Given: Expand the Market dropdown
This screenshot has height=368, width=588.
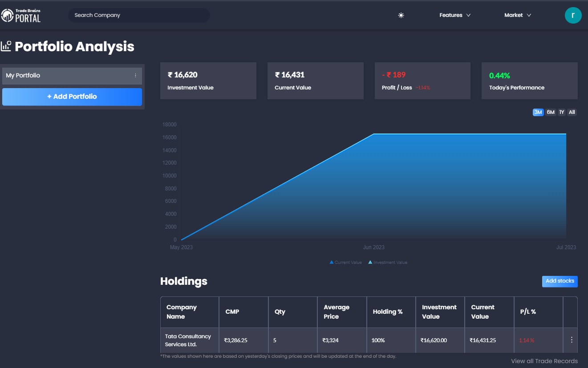Looking at the screenshot, I should (517, 15).
